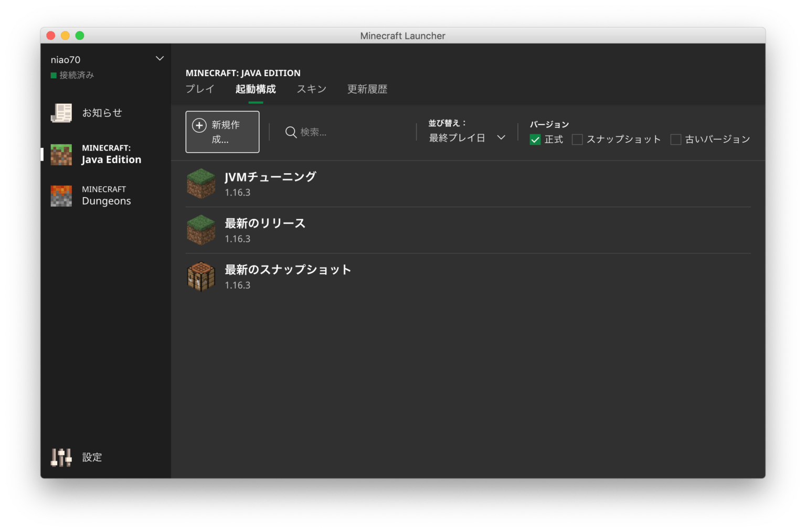The width and height of the screenshot is (806, 532).
Task: Click the green 接続済み status indicator
Action: click(54, 76)
